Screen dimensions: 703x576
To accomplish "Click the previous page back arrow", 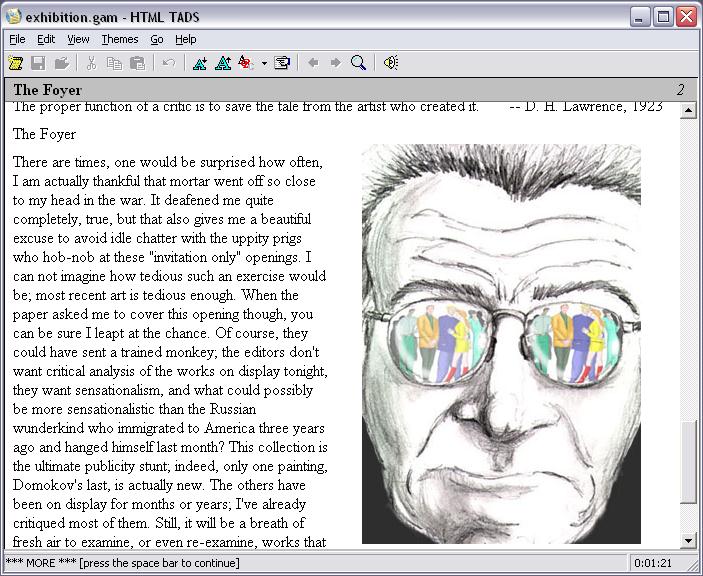I will coord(313,63).
